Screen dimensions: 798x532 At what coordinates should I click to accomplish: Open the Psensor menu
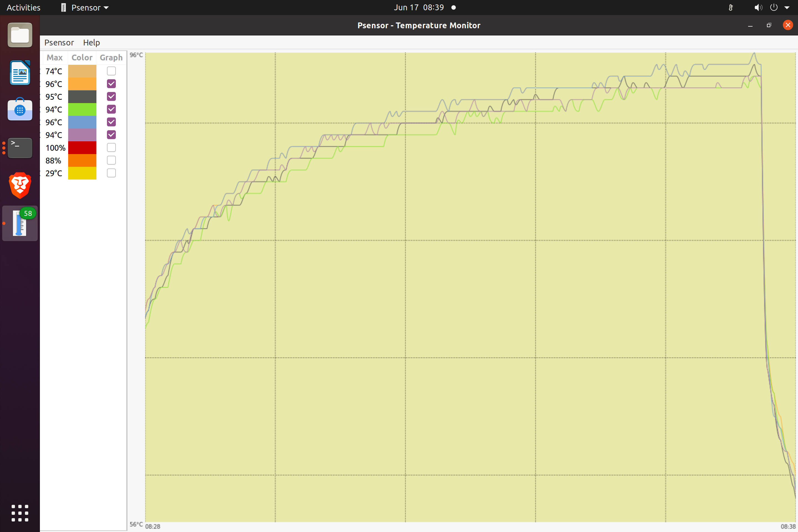(59, 42)
